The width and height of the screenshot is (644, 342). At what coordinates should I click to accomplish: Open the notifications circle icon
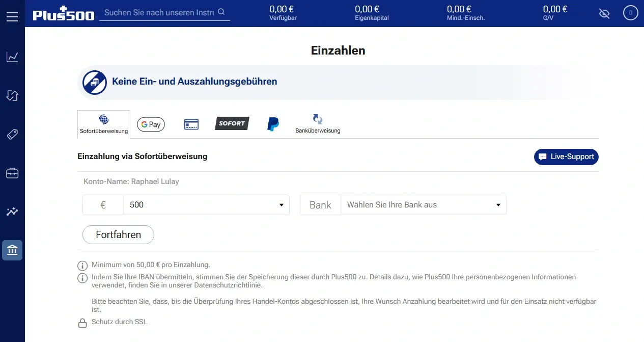tap(631, 13)
